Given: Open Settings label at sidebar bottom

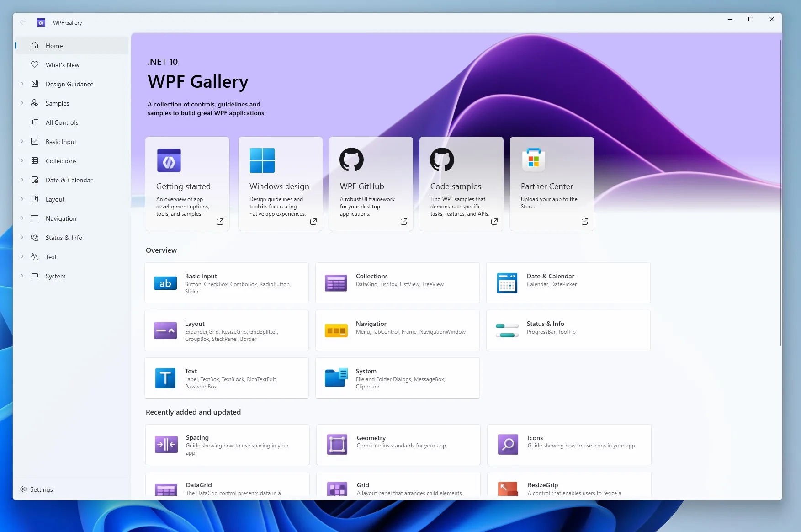Looking at the screenshot, I should (x=42, y=489).
